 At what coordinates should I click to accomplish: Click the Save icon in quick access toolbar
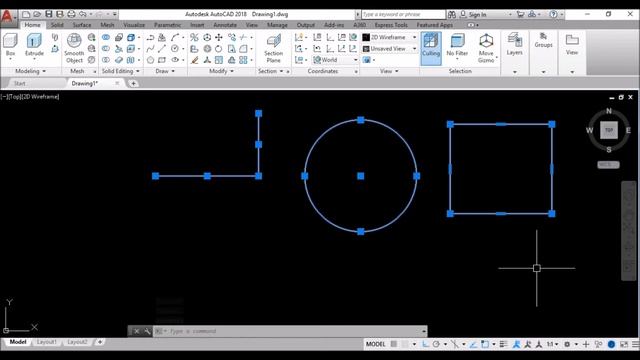tap(49, 14)
